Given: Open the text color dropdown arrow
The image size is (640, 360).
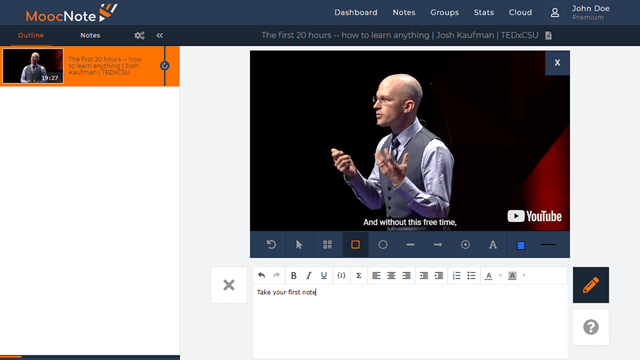Looking at the screenshot, I should (500, 276).
